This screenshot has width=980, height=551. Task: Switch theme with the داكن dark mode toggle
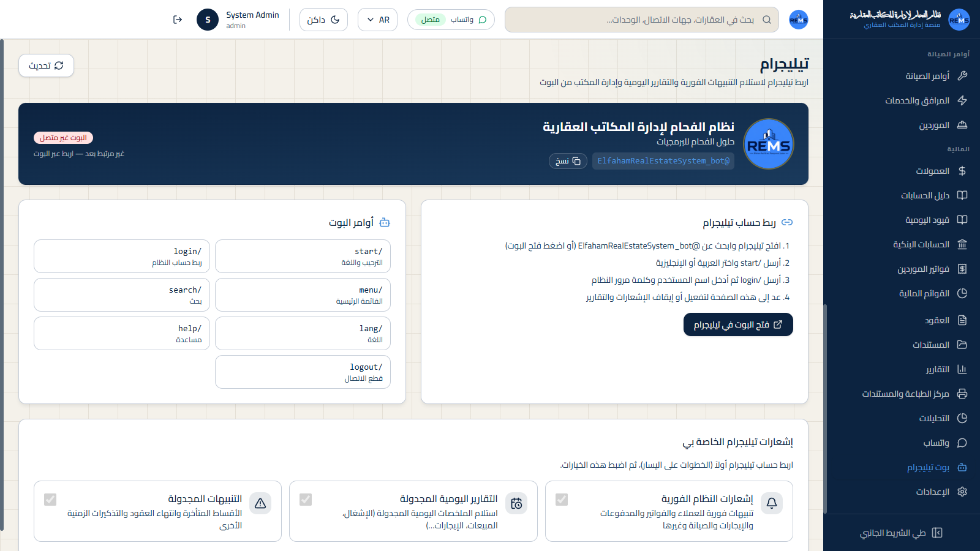[323, 20]
